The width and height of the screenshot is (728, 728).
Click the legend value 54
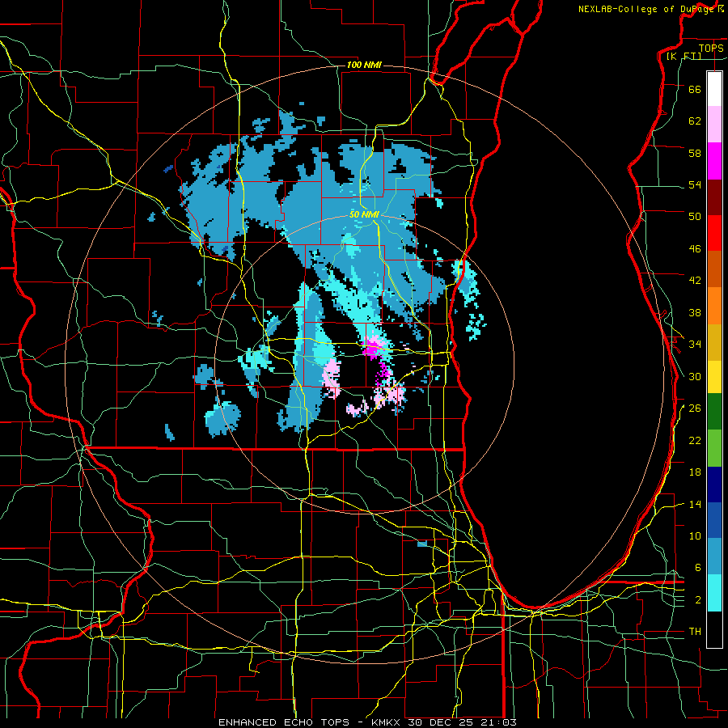(x=695, y=184)
